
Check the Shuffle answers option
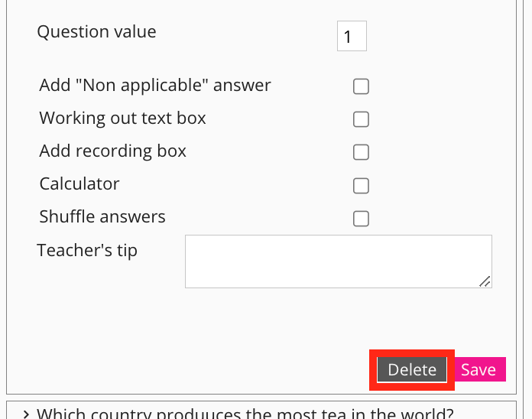click(361, 219)
